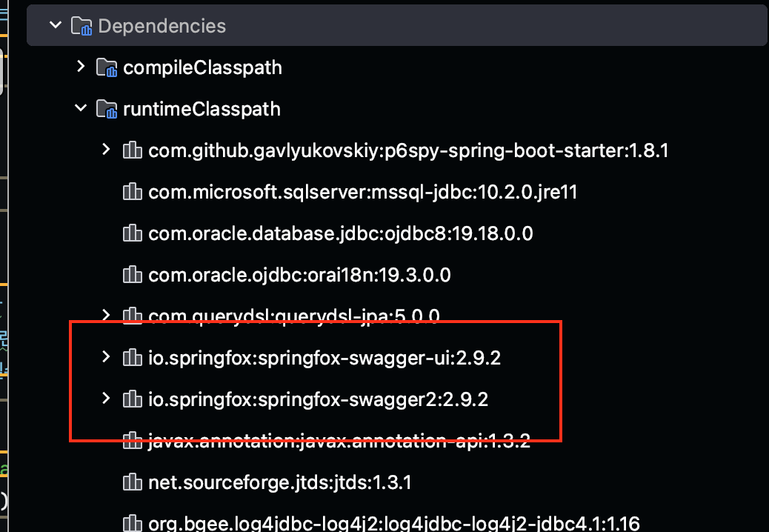Click the jtds library icon

coord(133,482)
